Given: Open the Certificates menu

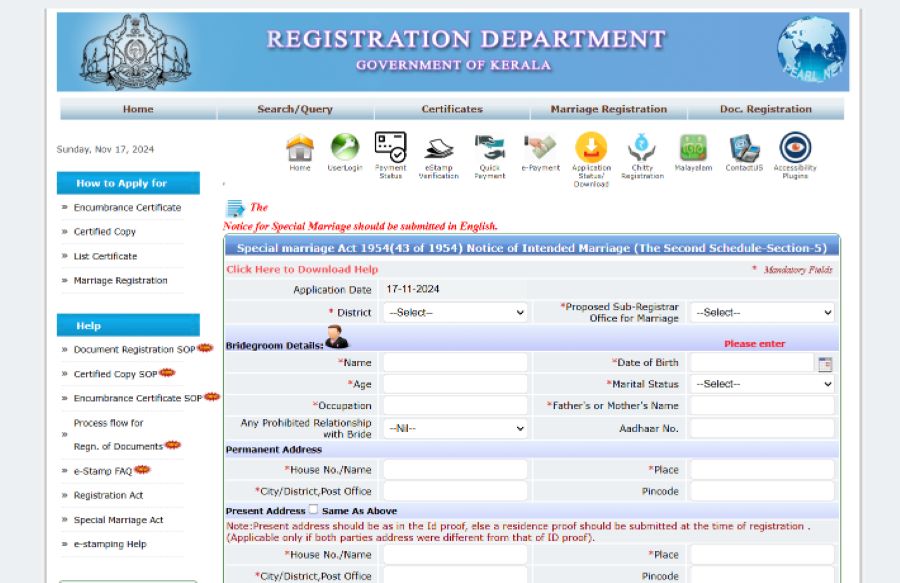Looking at the screenshot, I should point(452,109).
